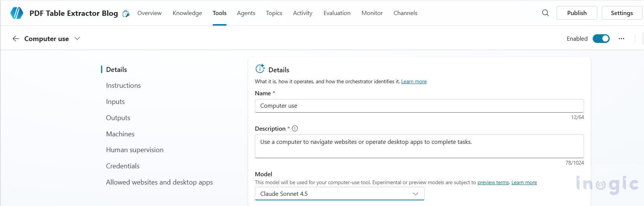Open the search magnifier icon

tap(545, 13)
